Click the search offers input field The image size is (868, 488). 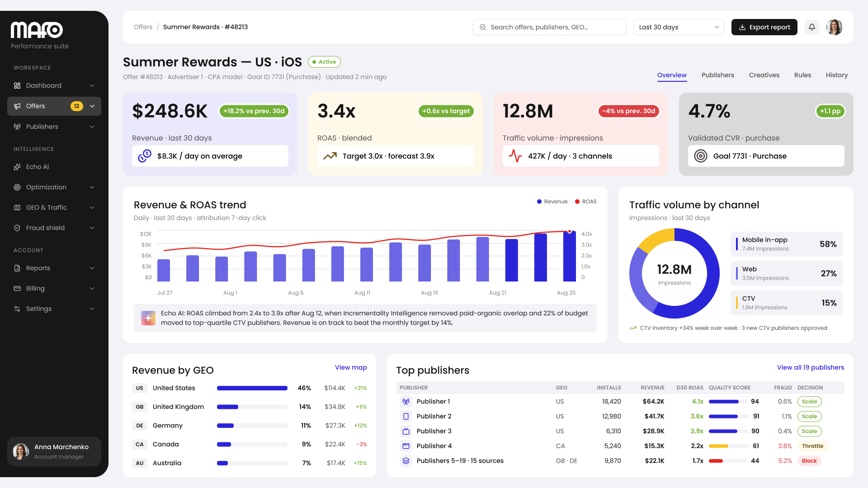click(550, 27)
